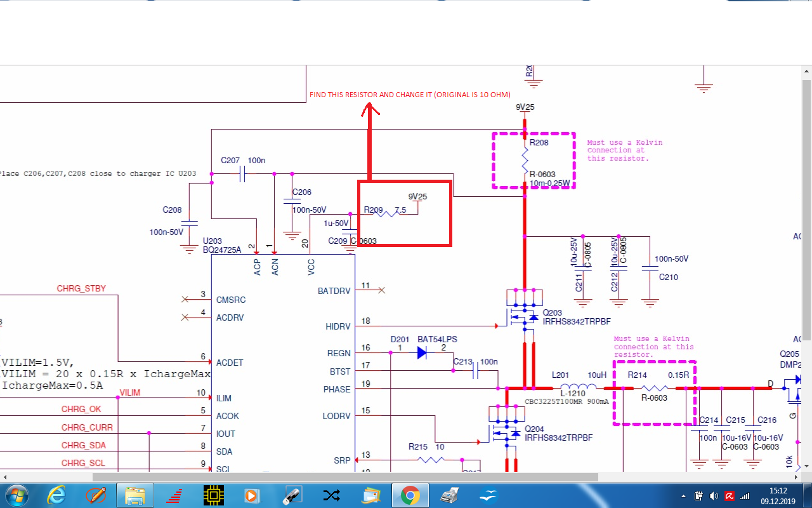Switch to the Google Chrome window
Screen dimensions: 812x508
(x=410, y=495)
